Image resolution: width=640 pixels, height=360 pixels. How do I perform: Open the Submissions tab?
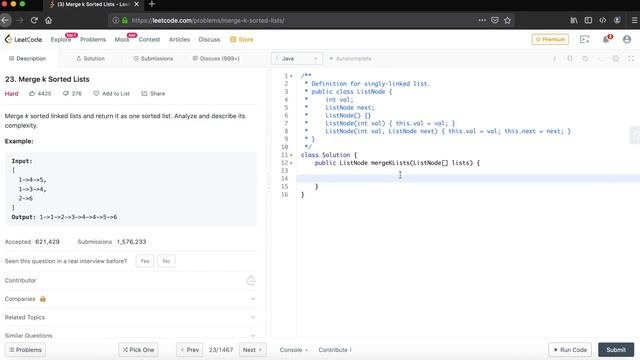[x=153, y=58]
